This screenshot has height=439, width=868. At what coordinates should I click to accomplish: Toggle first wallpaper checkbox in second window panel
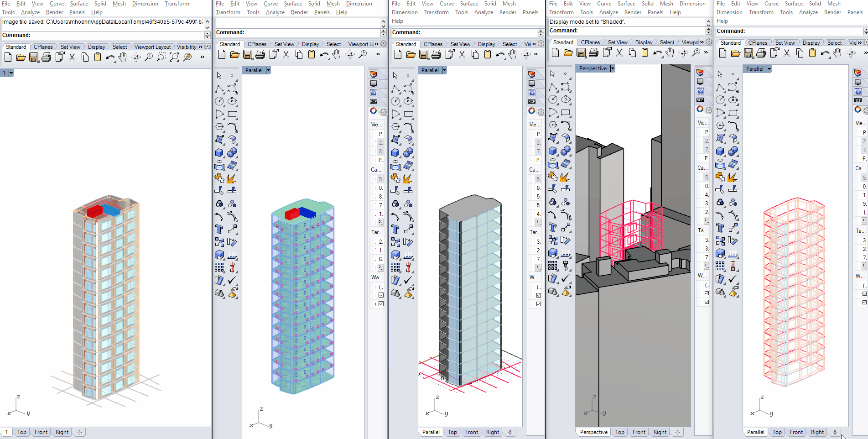381,295
